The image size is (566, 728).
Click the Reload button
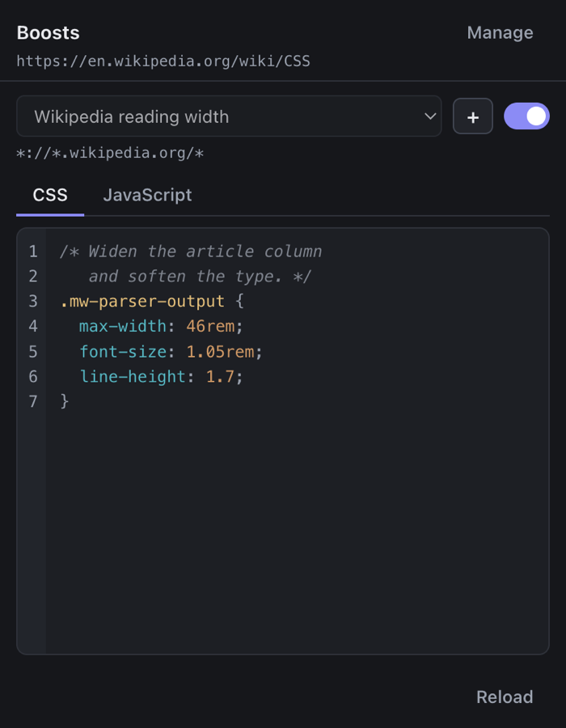click(505, 697)
